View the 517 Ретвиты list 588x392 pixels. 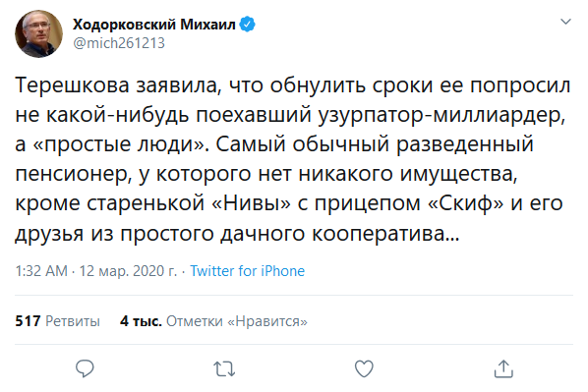57,321
